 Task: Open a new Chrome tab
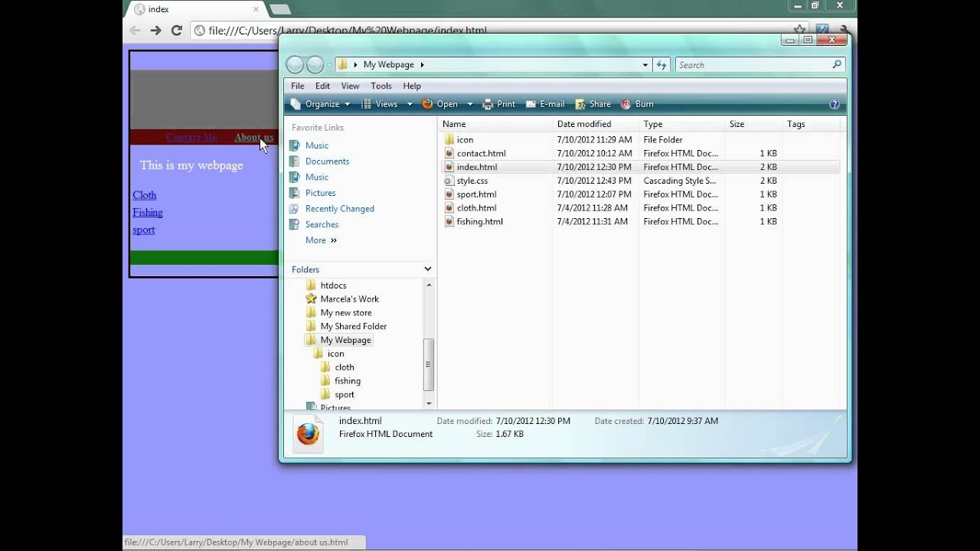tap(279, 9)
